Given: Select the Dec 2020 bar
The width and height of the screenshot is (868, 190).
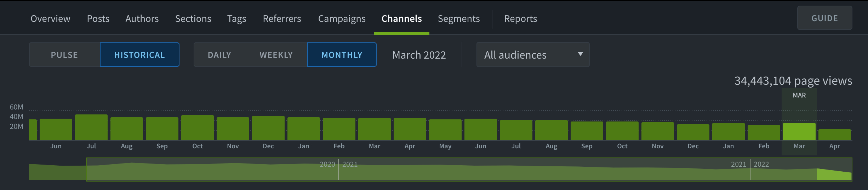Looking at the screenshot, I should coord(268,128).
